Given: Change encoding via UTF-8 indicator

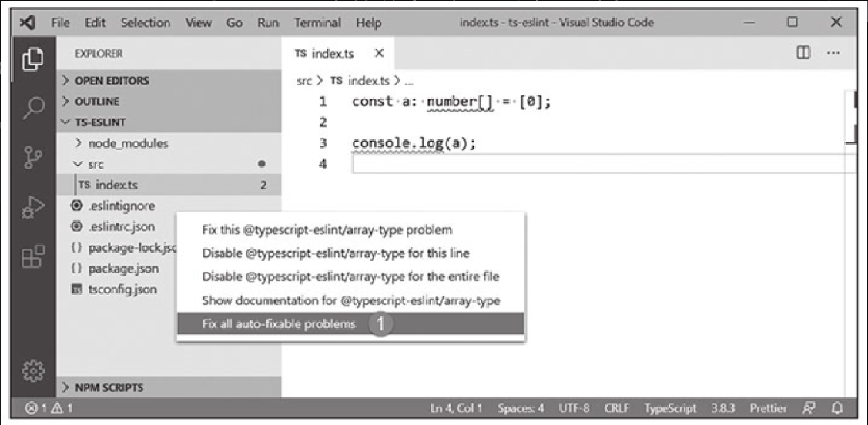Looking at the screenshot, I should point(574,408).
